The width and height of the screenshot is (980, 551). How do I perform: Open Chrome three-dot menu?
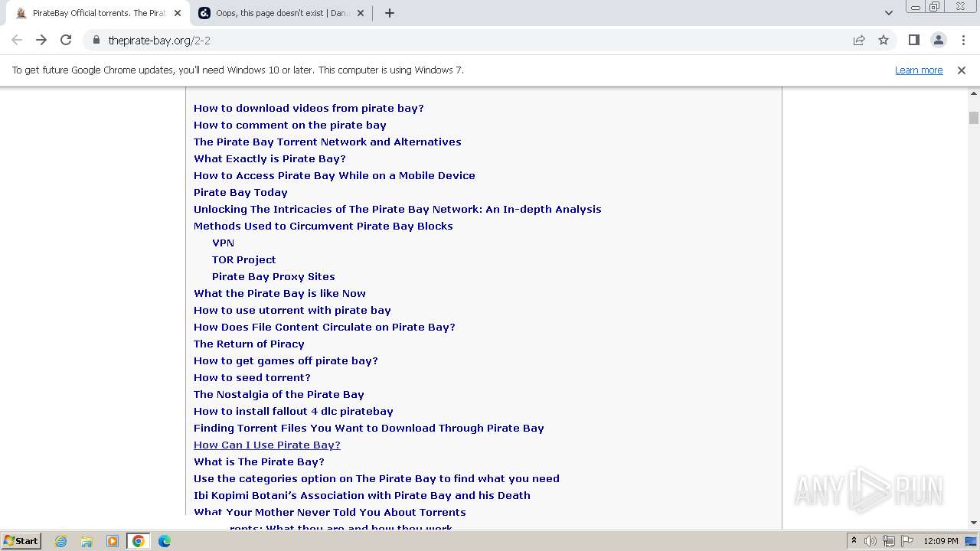962,40
